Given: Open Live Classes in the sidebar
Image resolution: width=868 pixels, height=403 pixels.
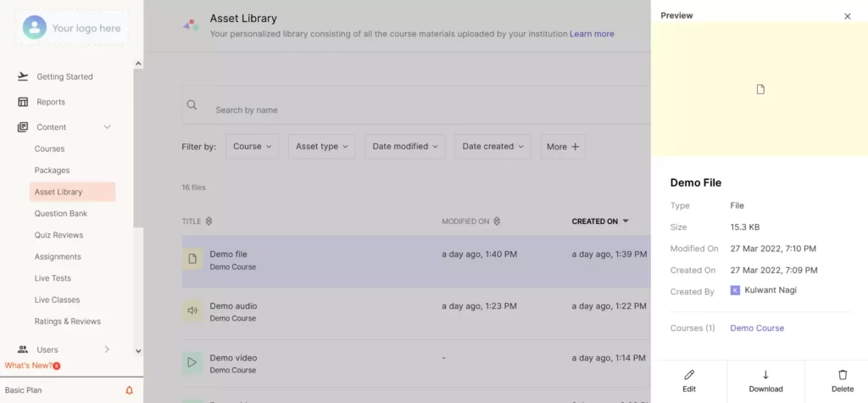Looking at the screenshot, I should (x=57, y=299).
